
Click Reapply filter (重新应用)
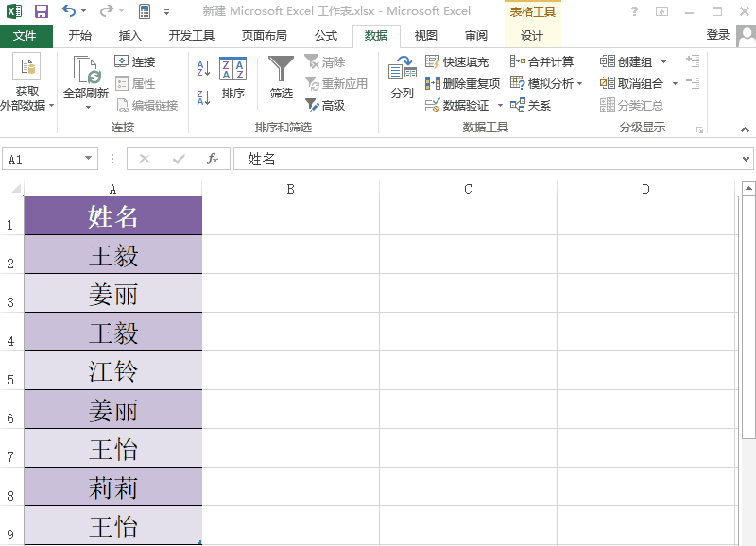tap(336, 83)
